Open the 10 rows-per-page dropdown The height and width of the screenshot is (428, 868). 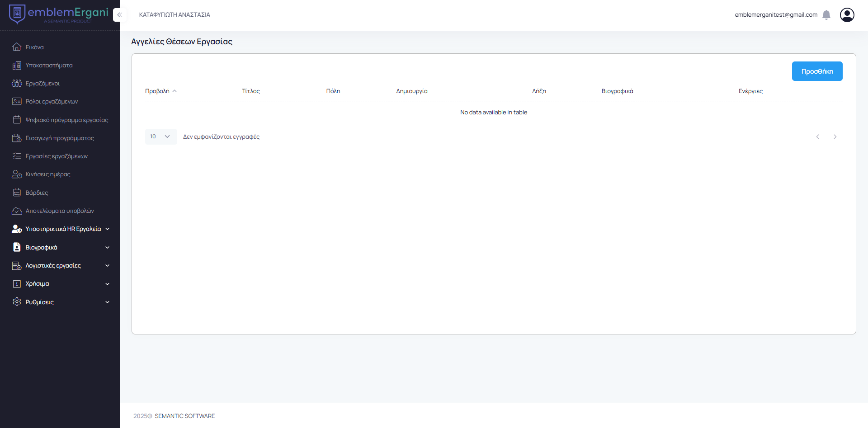(160, 136)
